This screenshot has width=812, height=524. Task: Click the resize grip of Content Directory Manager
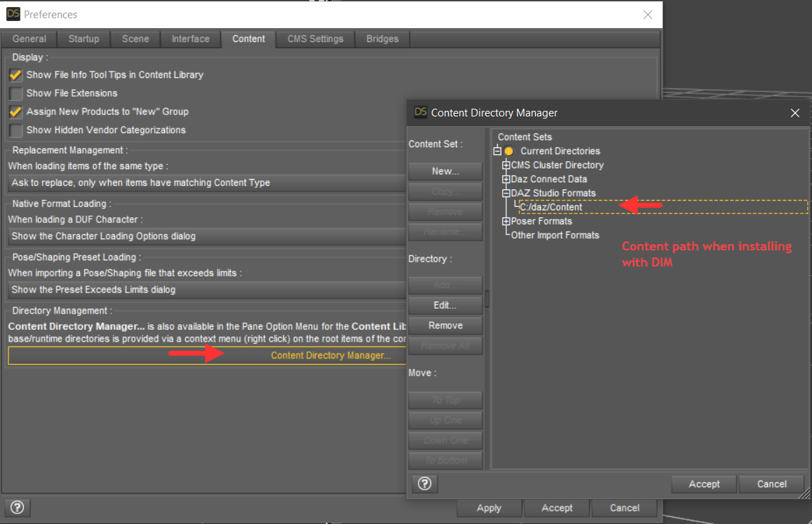805,494
